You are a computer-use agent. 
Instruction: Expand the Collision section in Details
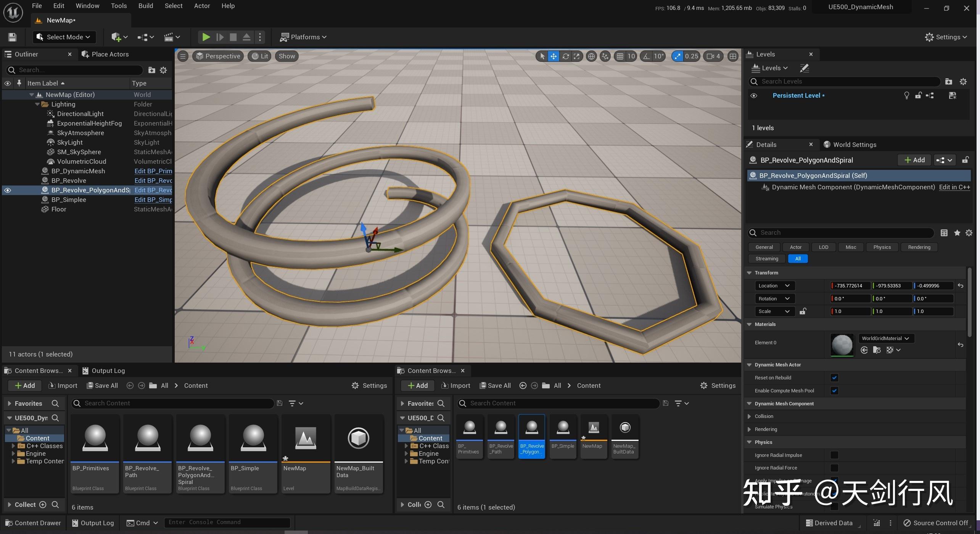coord(749,416)
